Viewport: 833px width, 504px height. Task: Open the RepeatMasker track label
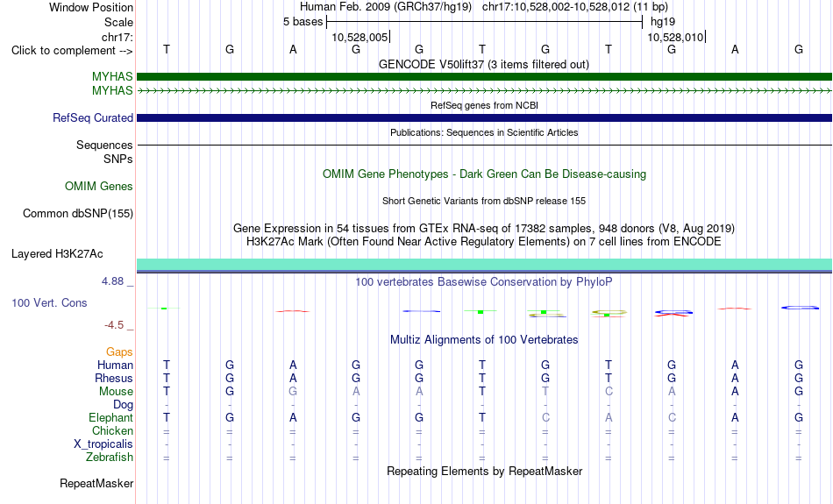(x=96, y=483)
